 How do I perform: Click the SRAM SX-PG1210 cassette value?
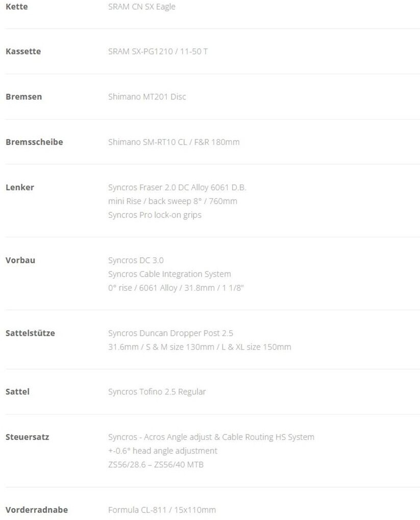click(158, 52)
